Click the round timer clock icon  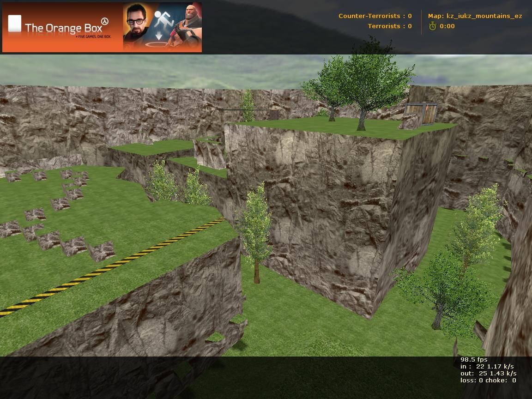point(432,26)
